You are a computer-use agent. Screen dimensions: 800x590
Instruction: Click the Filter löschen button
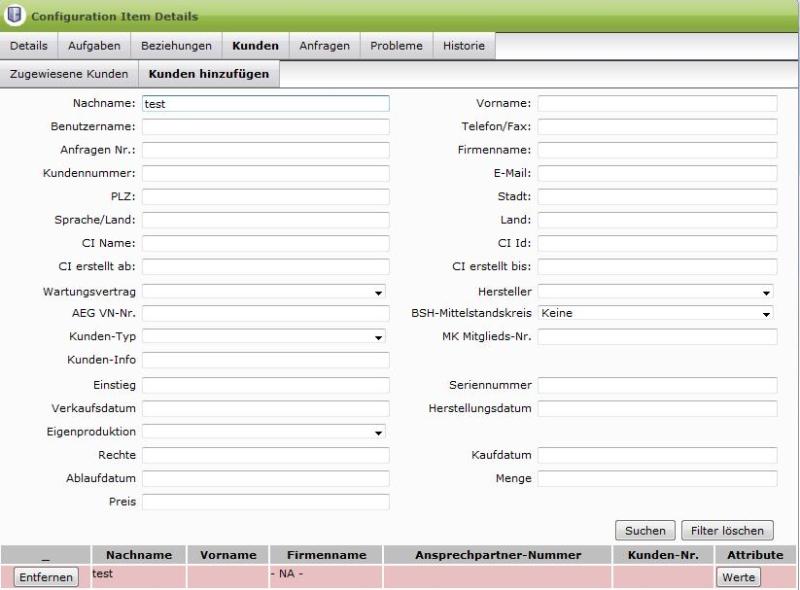(x=727, y=531)
